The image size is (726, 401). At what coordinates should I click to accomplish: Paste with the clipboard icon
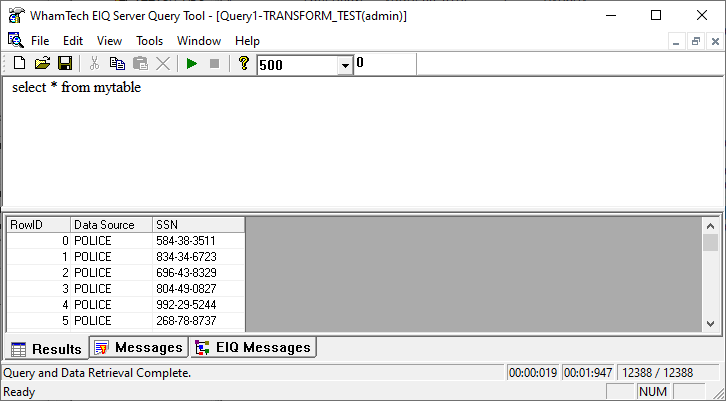(140, 63)
